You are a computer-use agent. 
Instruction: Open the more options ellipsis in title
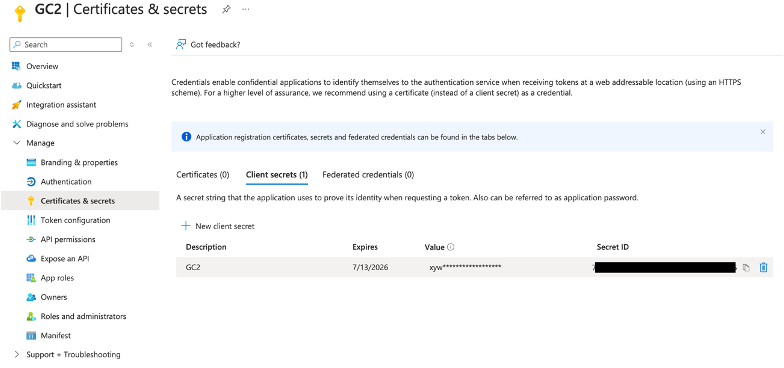pyautogui.click(x=246, y=9)
